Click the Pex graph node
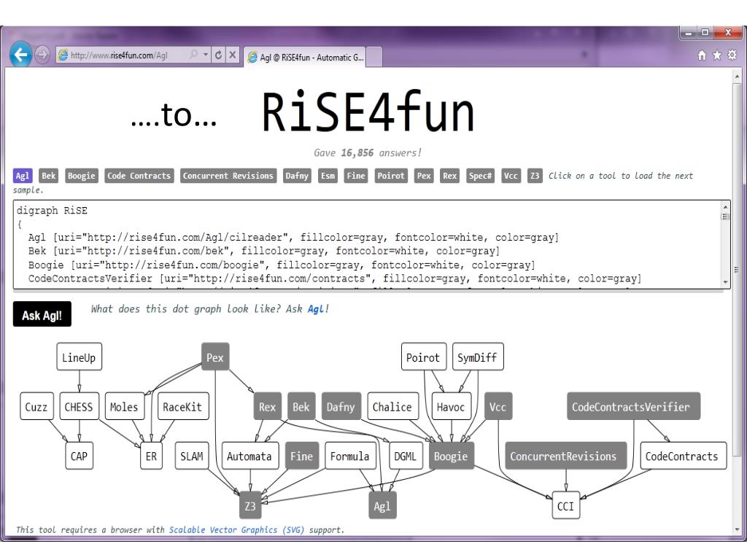This screenshot has height=560, width=747. (x=215, y=357)
